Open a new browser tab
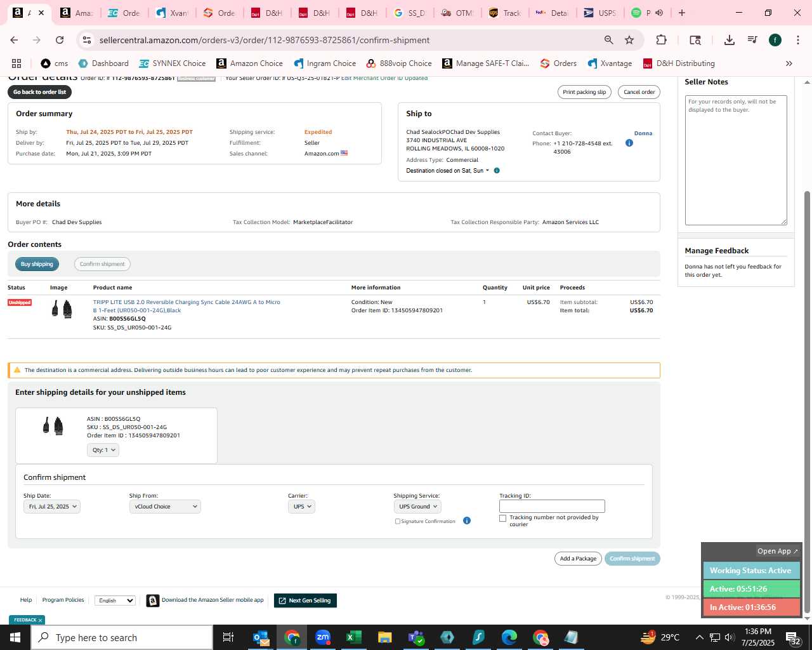 pyautogui.click(x=682, y=13)
